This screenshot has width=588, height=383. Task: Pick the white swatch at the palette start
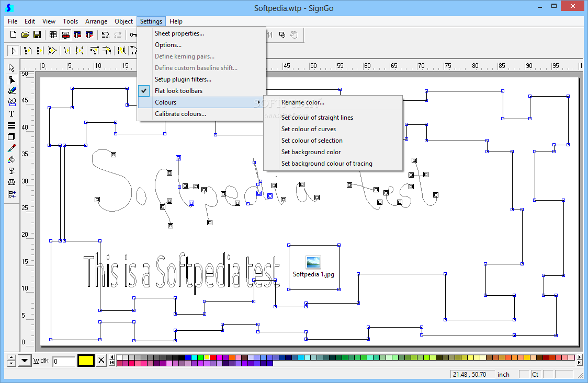click(x=120, y=357)
